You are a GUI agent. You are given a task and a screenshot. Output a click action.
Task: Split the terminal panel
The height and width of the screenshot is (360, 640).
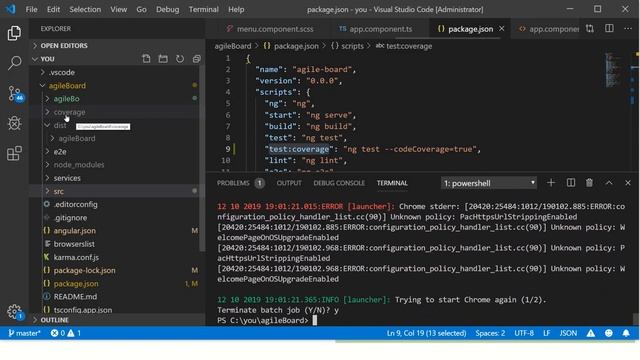tap(571, 183)
